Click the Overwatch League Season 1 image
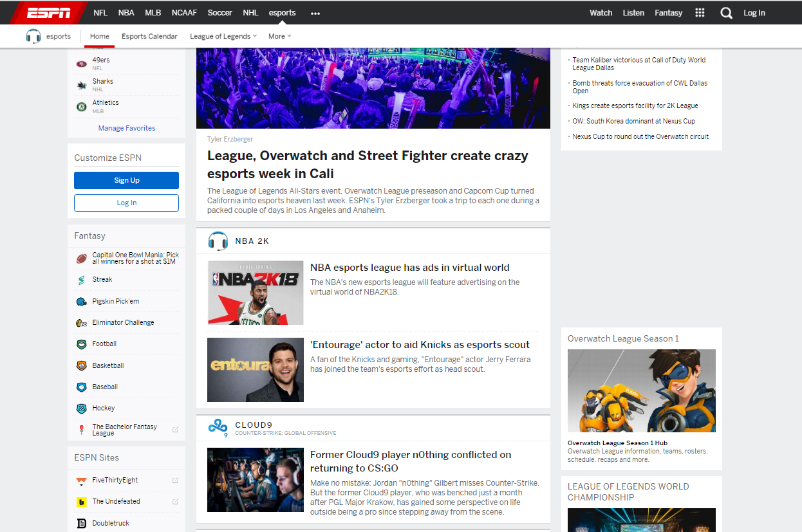The height and width of the screenshot is (532, 802). coord(642,390)
